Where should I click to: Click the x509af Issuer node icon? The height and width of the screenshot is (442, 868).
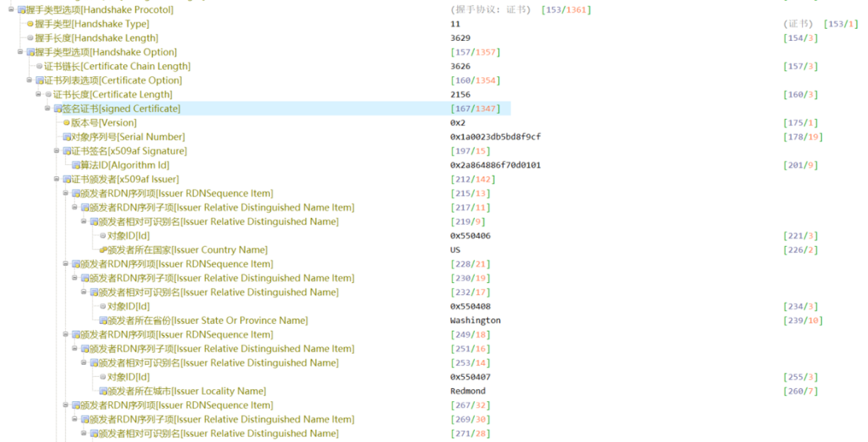(67, 179)
